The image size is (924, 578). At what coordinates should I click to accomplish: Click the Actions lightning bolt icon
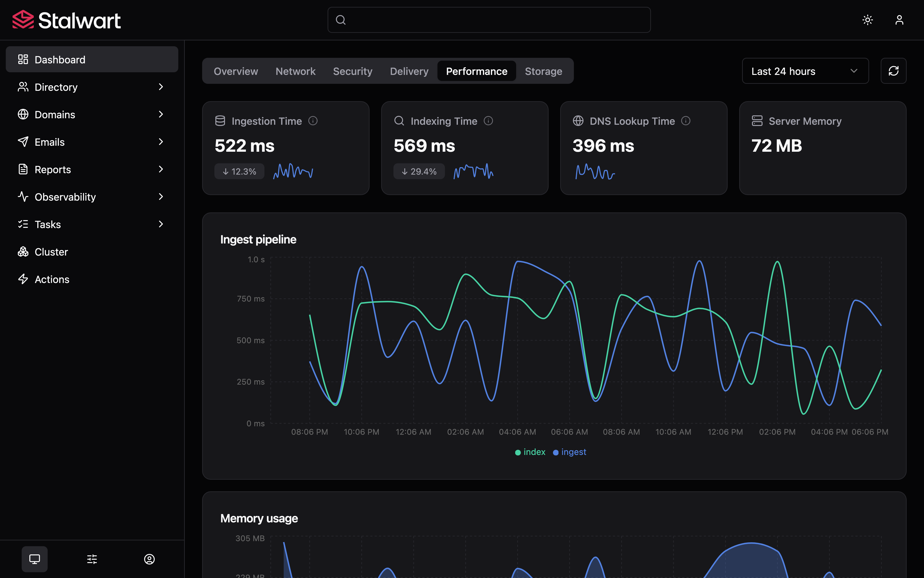(23, 279)
